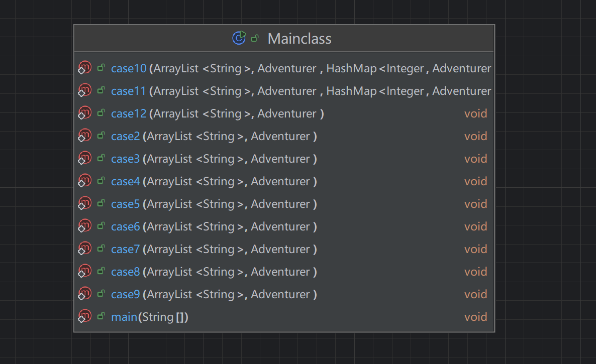Click the main(String[]) method name
This screenshot has height=364, width=596.
click(x=124, y=317)
